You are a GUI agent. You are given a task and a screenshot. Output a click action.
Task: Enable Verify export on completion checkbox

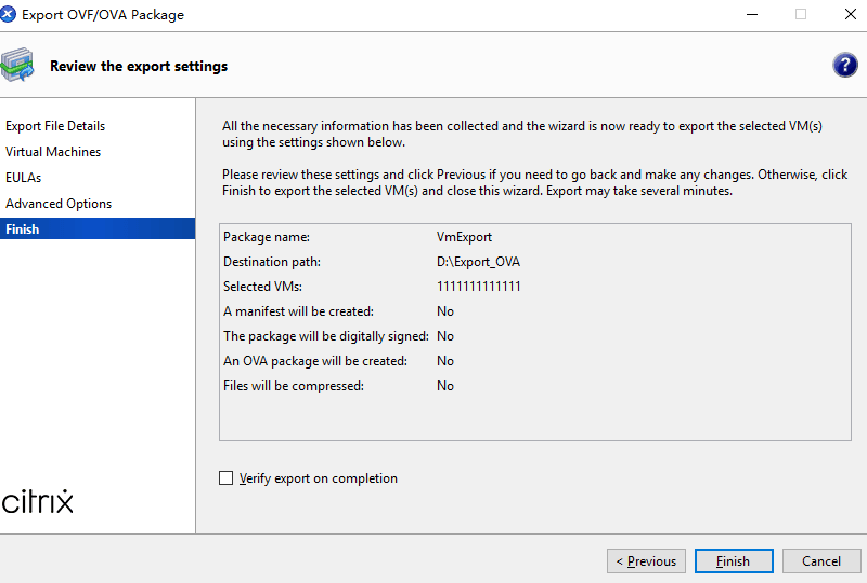point(226,478)
